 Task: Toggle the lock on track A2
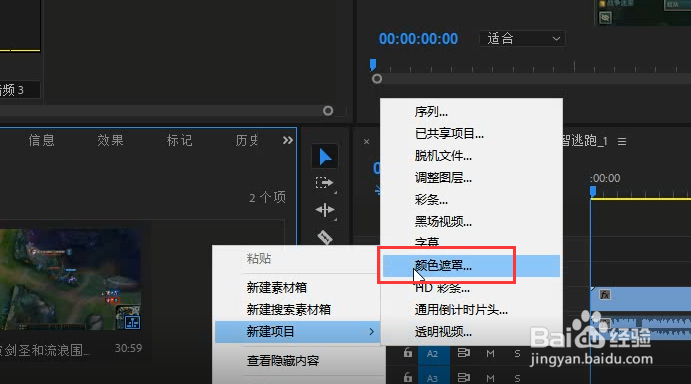(408, 353)
